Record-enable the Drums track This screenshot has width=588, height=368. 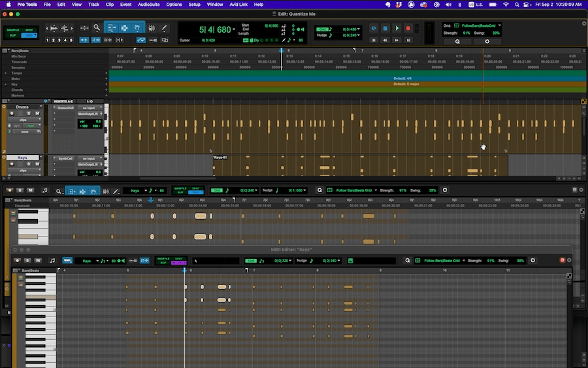[12, 113]
